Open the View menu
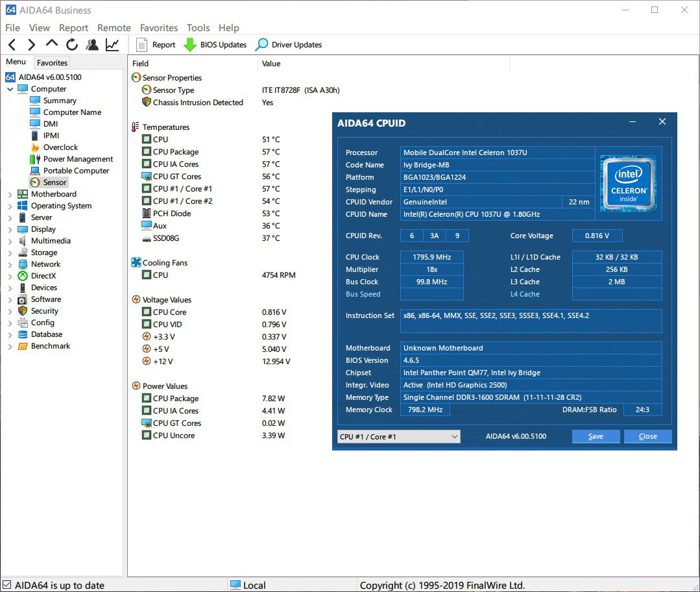The width and height of the screenshot is (700, 592). (x=40, y=28)
